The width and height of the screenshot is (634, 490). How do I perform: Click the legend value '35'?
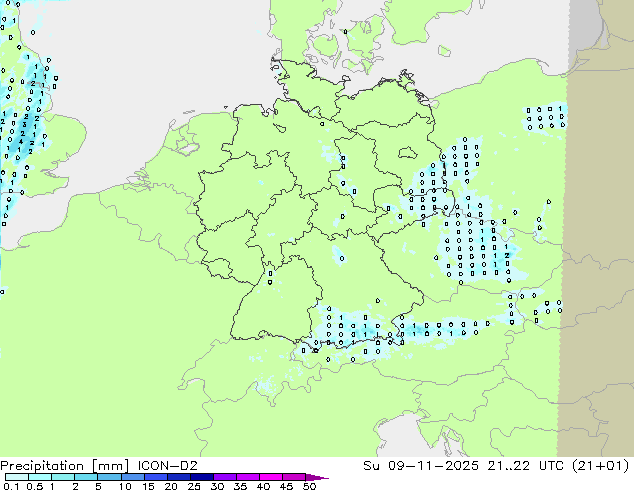(240, 486)
